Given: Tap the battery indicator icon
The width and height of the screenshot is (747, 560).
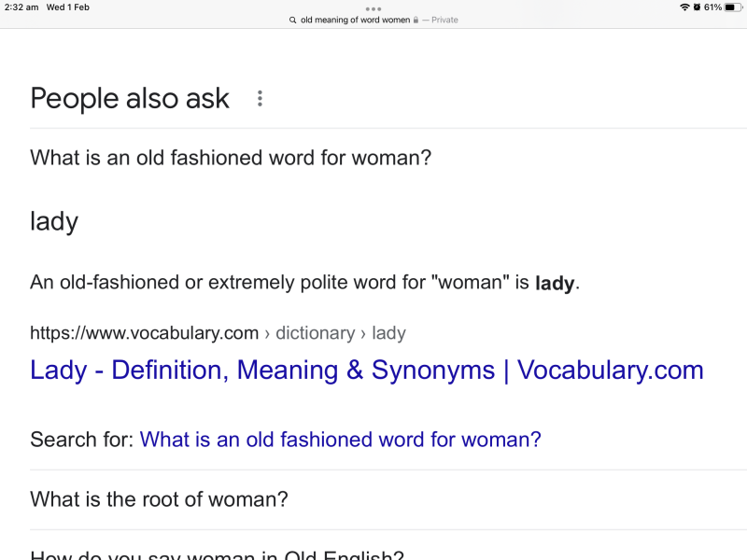Looking at the screenshot, I should [733, 7].
